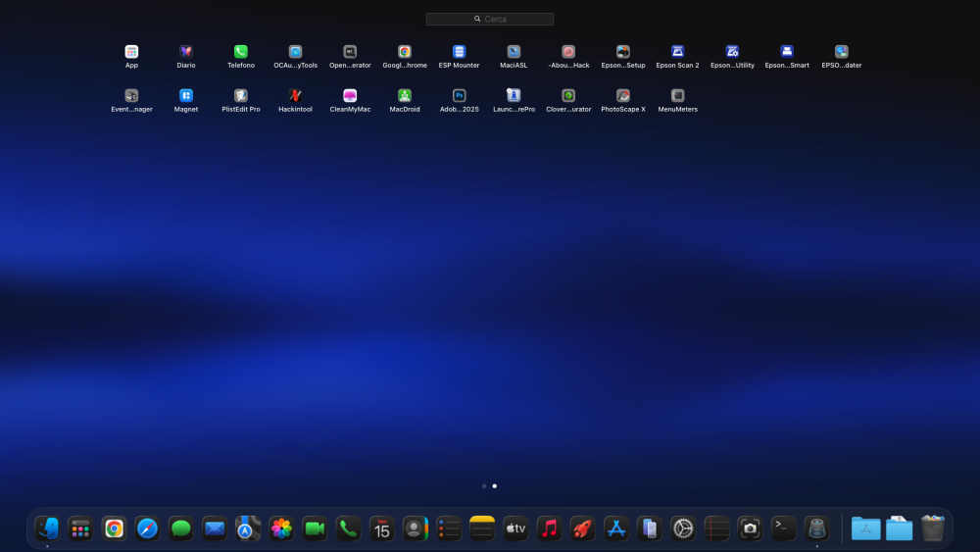Screen dimensions: 980x552
Task: Open Apple TV from the Dock
Action: click(515, 528)
